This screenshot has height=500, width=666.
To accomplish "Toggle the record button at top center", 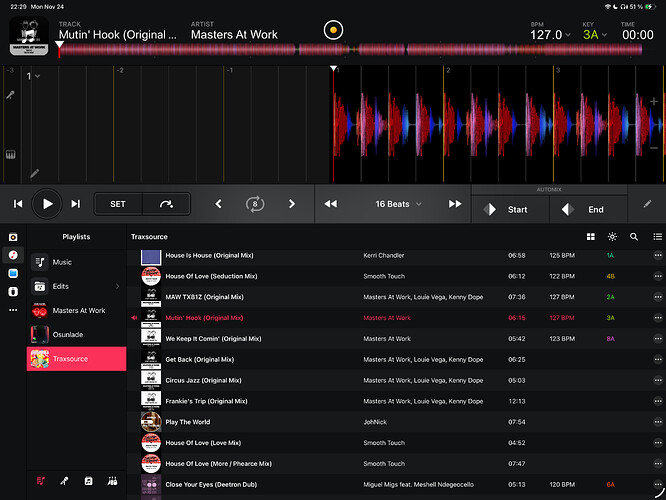I will [x=333, y=30].
